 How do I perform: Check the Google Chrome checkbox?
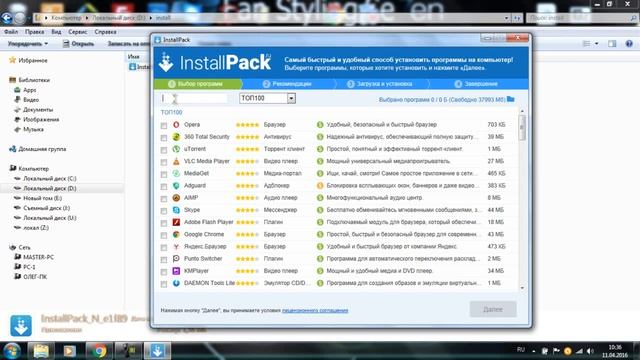(164, 235)
